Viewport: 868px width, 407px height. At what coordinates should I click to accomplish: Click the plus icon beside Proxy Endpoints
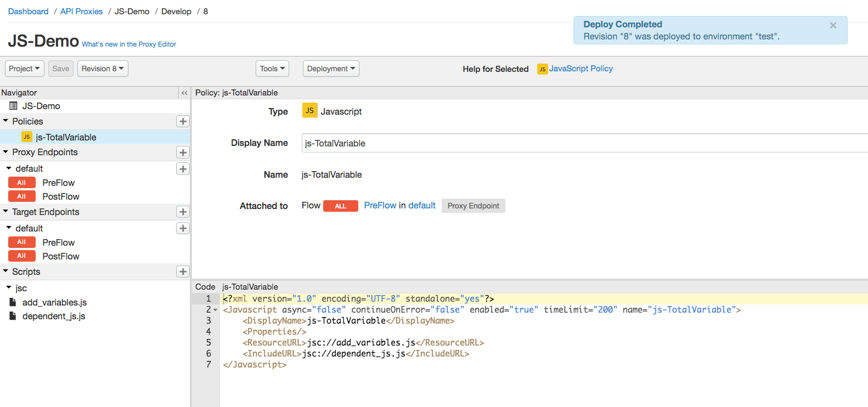tap(183, 152)
